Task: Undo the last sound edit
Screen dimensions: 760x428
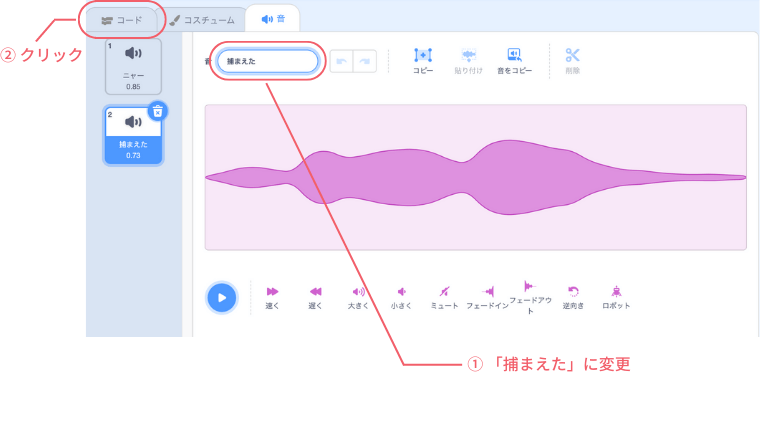Action: [x=341, y=61]
